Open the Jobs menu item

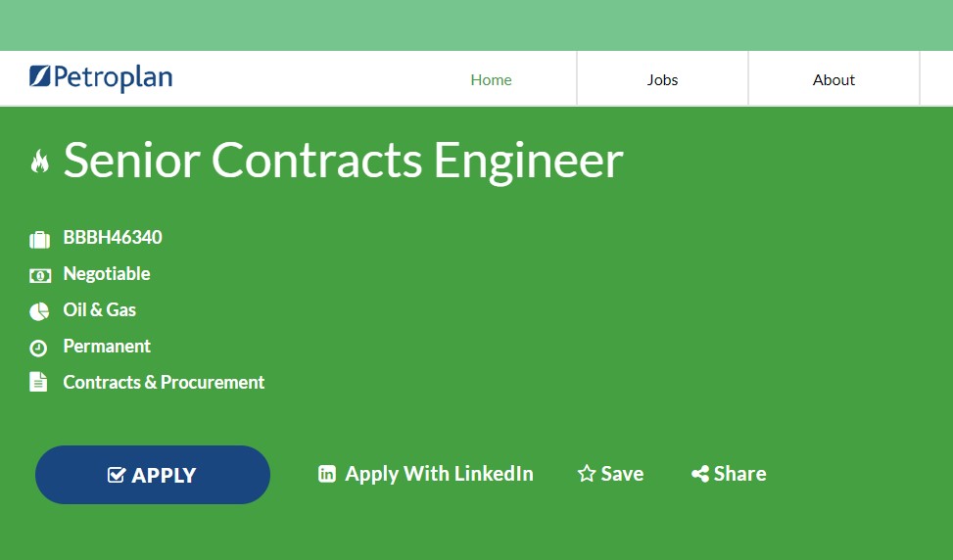[x=662, y=79]
